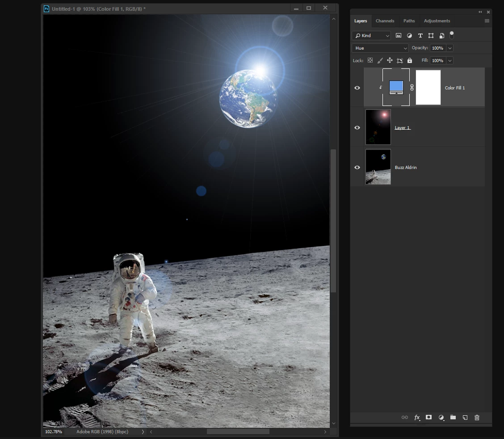Viewport: 504px width, 439px height.
Task: Toggle layer filtering on or off switch
Action: pyautogui.click(x=452, y=35)
